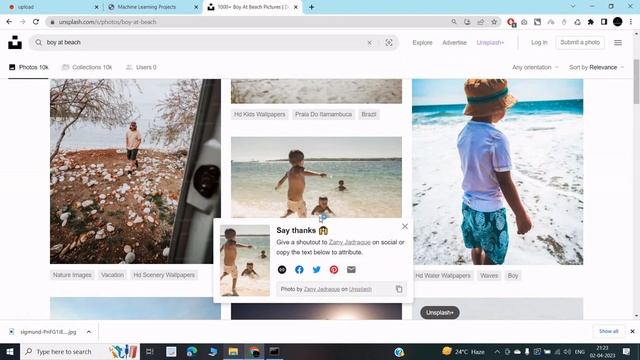Reload the browser page

(x=36, y=22)
